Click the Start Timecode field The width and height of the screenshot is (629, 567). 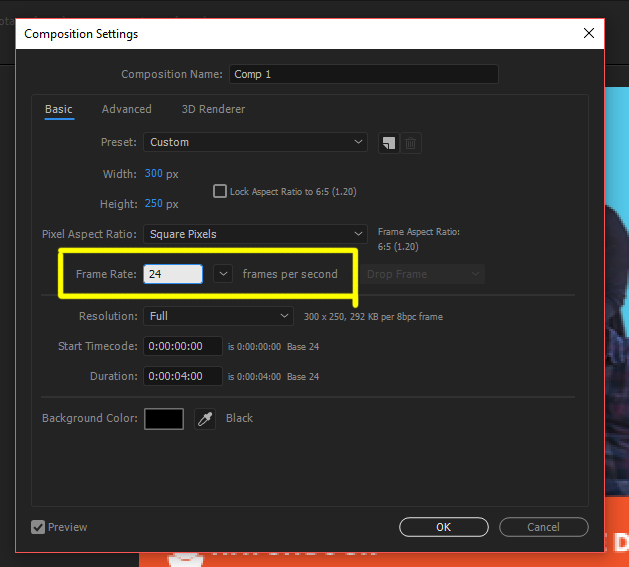183,346
